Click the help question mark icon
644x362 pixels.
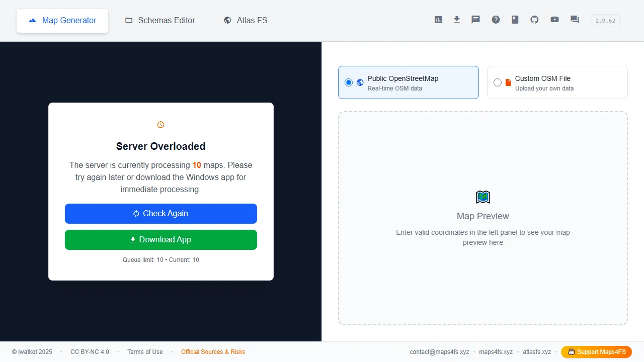tap(496, 20)
